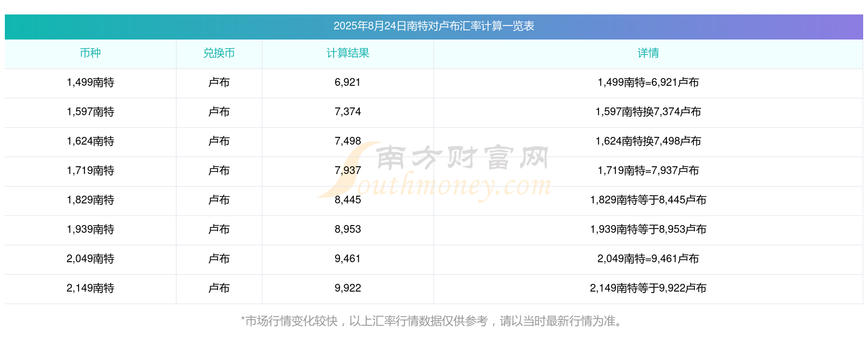Select the 1,597南特 currency cell
This screenshot has width=868, height=347.
pyautogui.click(x=90, y=112)
